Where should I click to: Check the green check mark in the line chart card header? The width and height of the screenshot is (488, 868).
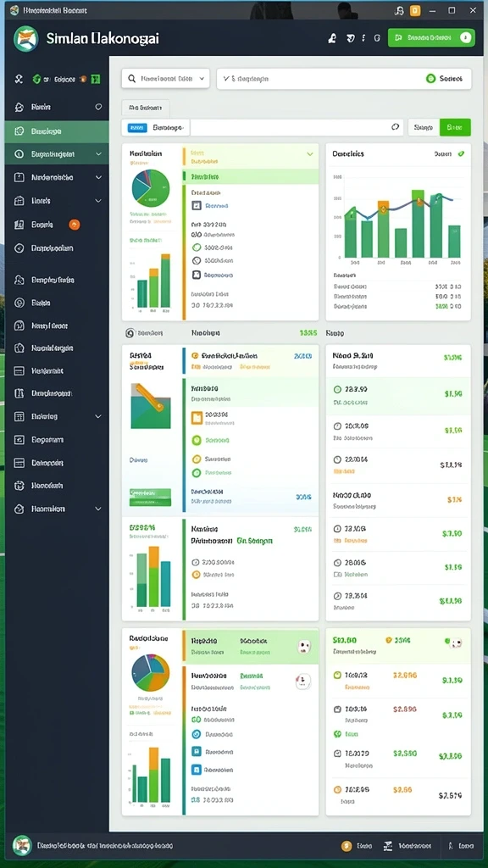click(462, 153)
